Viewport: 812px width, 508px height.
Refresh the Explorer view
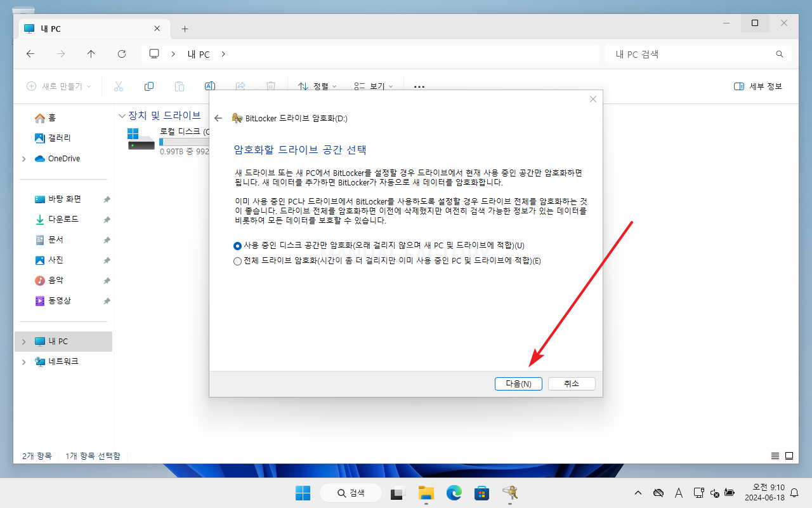click(122, 54)
